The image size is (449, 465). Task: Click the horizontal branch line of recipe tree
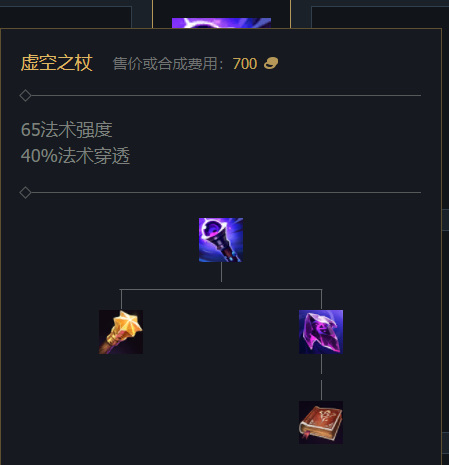221,289
